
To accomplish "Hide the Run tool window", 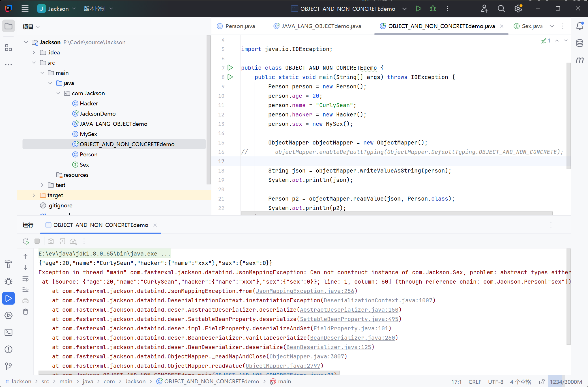I will [562, 225].
